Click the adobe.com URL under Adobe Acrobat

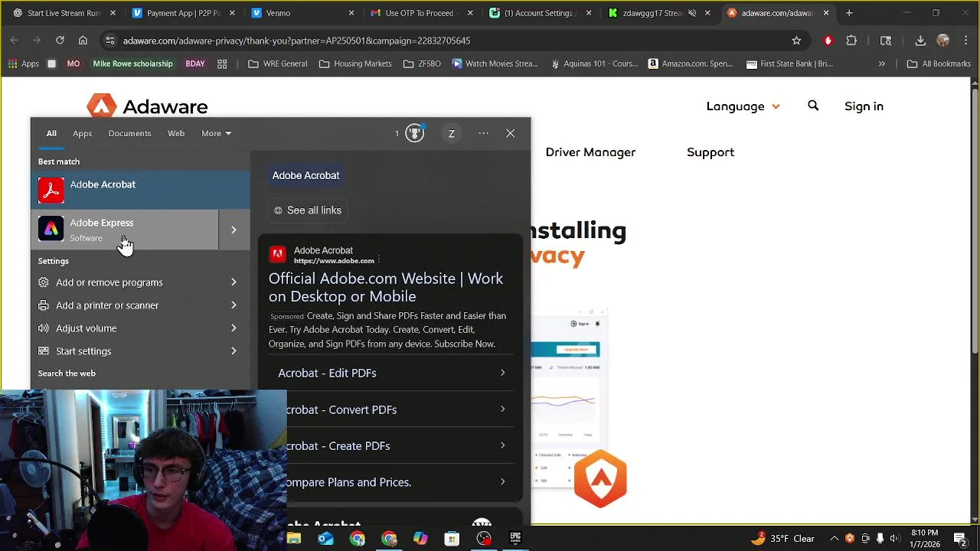coord(334,261)
